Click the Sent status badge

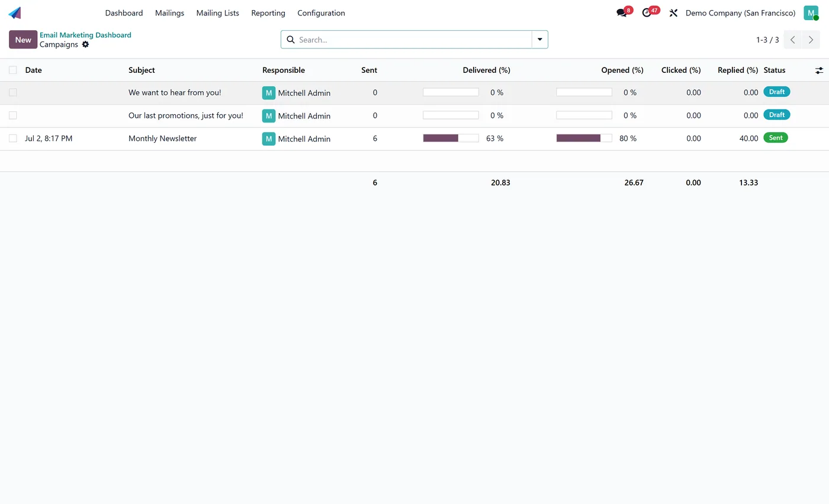pos(776,137)
